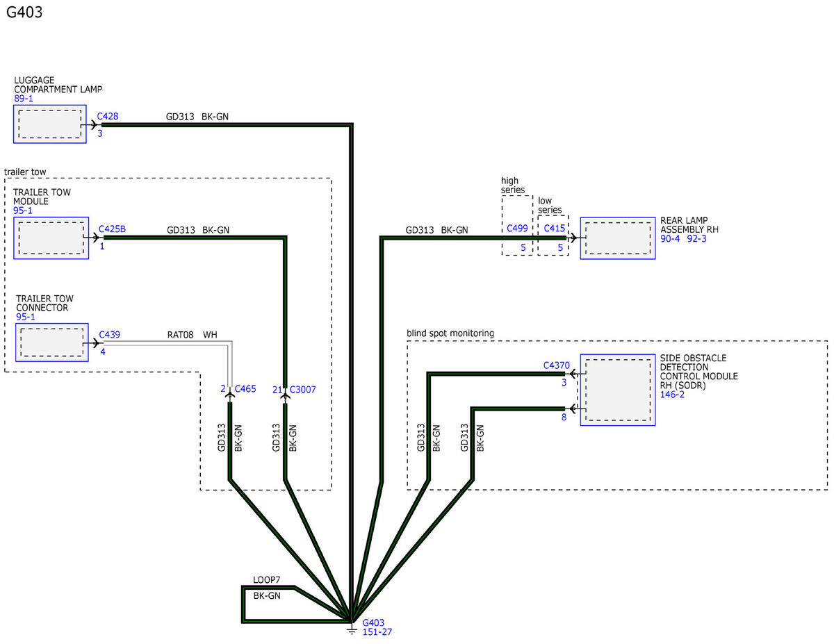Viewport: 834px width, 644px height.
Task: Open page reference 92-3 for Rear Lamp
Action: coord(696,239)
